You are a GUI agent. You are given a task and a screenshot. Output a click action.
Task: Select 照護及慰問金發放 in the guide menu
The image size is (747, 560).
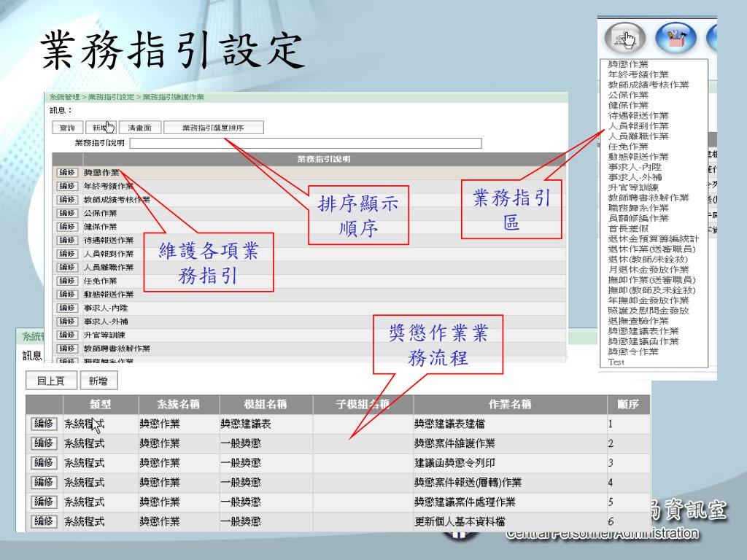(649, 311)
